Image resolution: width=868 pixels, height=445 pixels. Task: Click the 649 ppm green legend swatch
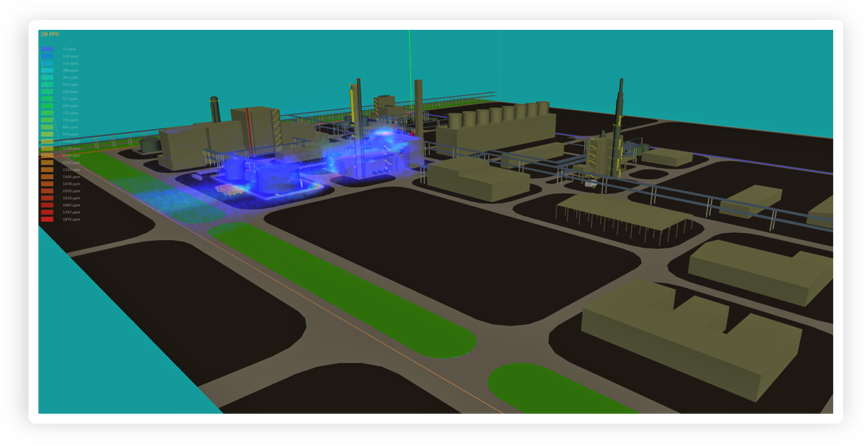point(47,106)
